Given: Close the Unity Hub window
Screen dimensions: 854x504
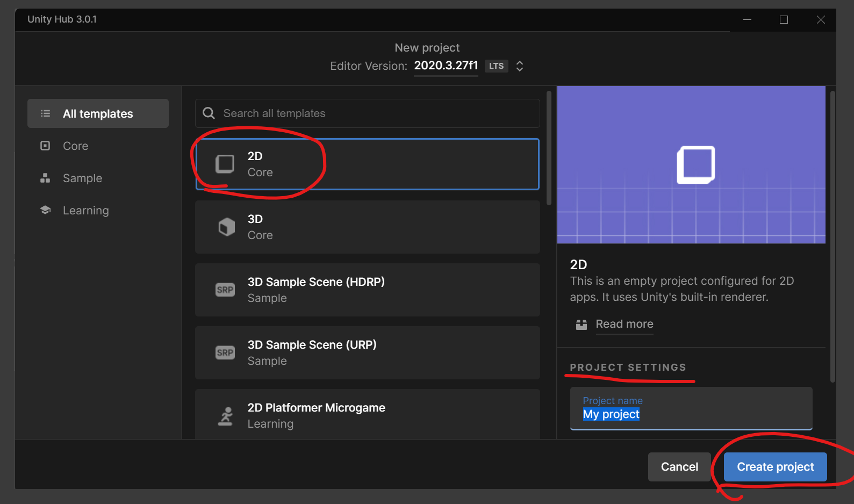Looking at the screenshot, I should pos(821,19).
